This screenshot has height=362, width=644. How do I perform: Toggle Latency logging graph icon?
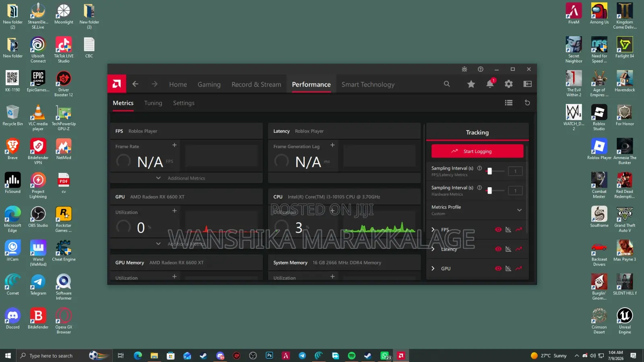coord(519,249)
